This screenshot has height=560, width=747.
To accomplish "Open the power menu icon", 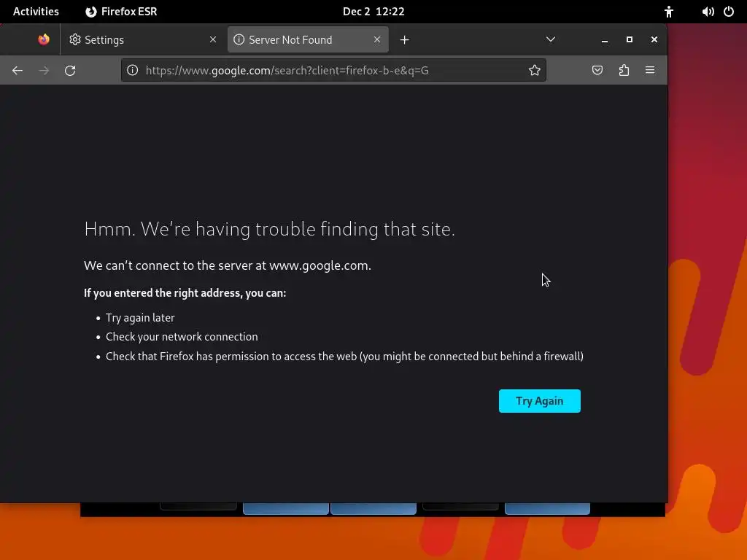I will tap(729, 12).
